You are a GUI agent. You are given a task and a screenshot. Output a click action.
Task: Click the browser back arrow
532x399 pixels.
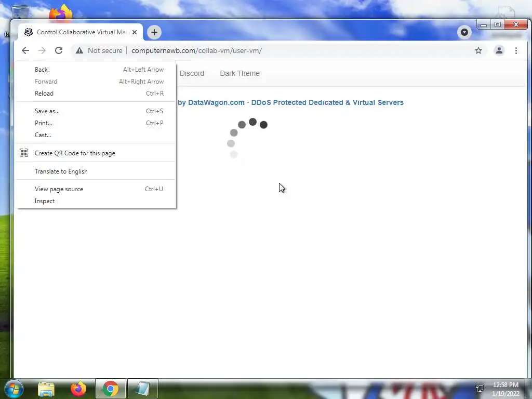(x=25, y=50)
